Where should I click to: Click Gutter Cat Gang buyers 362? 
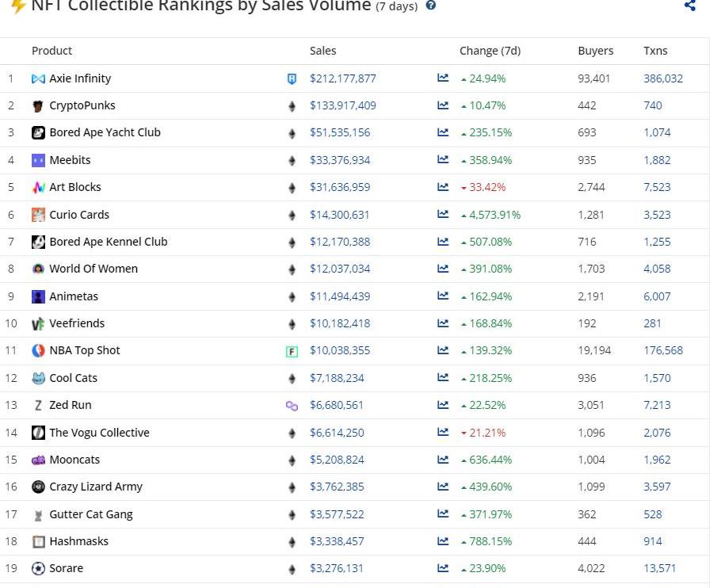click(x=587, y=514)
